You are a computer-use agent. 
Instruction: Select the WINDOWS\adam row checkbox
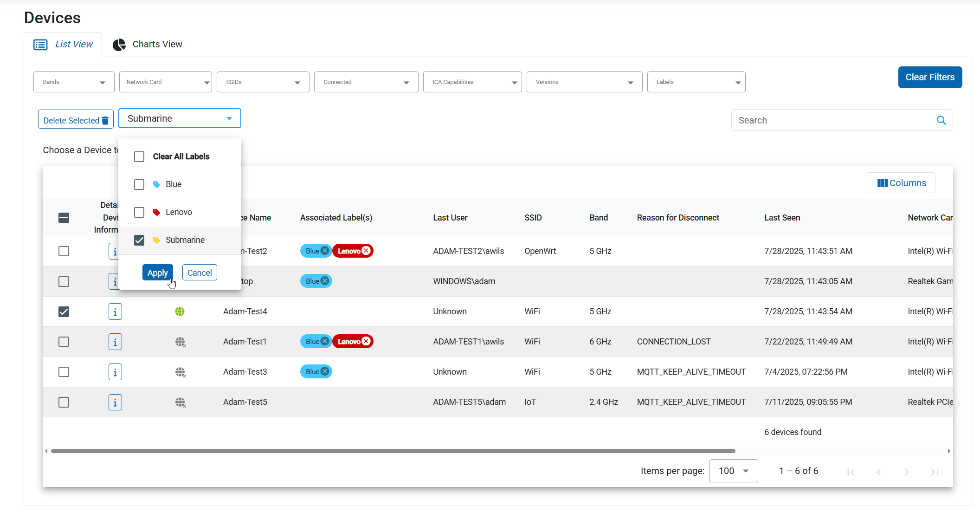(x=64, y=282)
